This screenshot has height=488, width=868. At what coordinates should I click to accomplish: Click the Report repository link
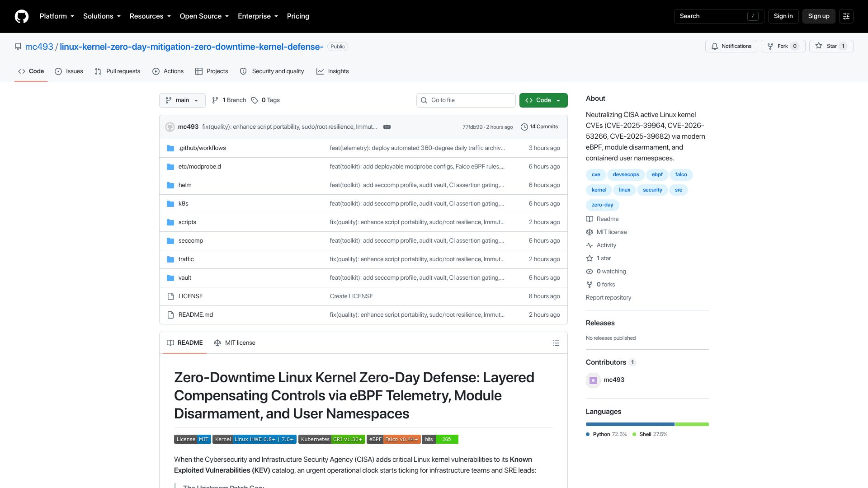[609, 298]
